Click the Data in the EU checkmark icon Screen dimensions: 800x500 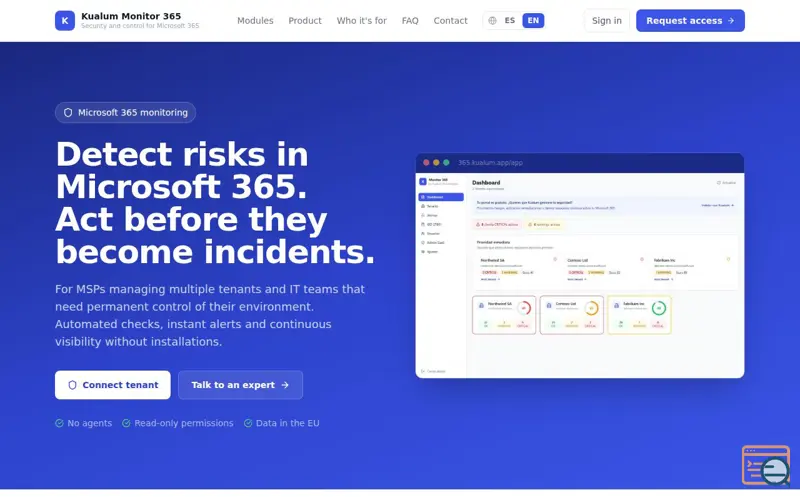point(248,423)
